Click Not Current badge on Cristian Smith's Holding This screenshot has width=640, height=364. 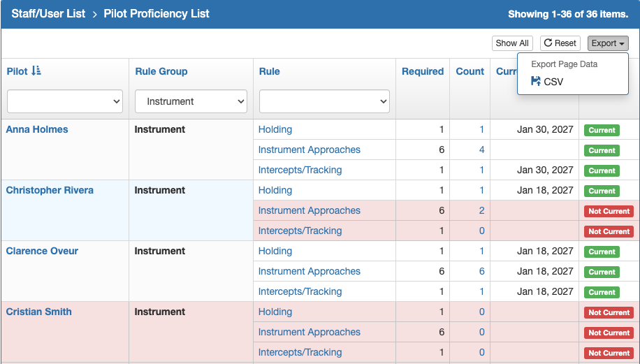coord(609,312)
